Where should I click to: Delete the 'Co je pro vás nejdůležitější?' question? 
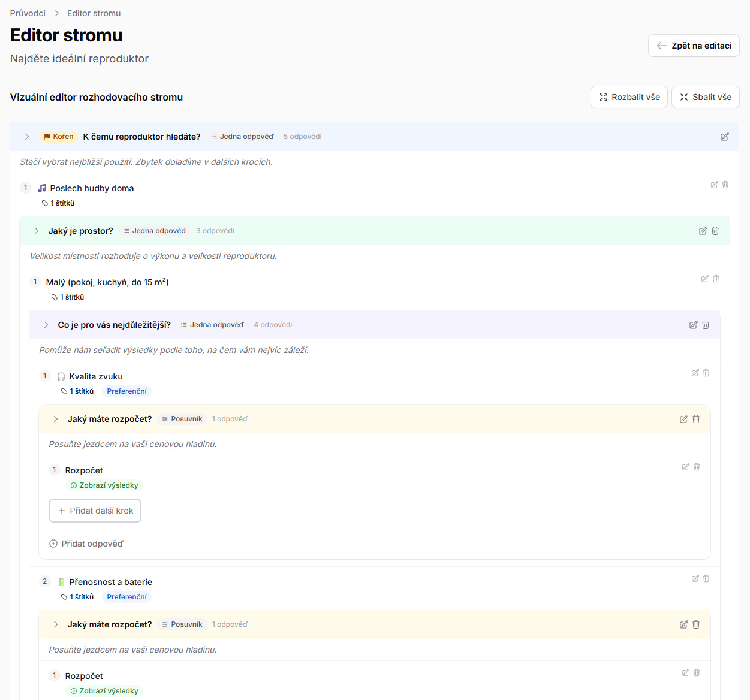(706, 325)
